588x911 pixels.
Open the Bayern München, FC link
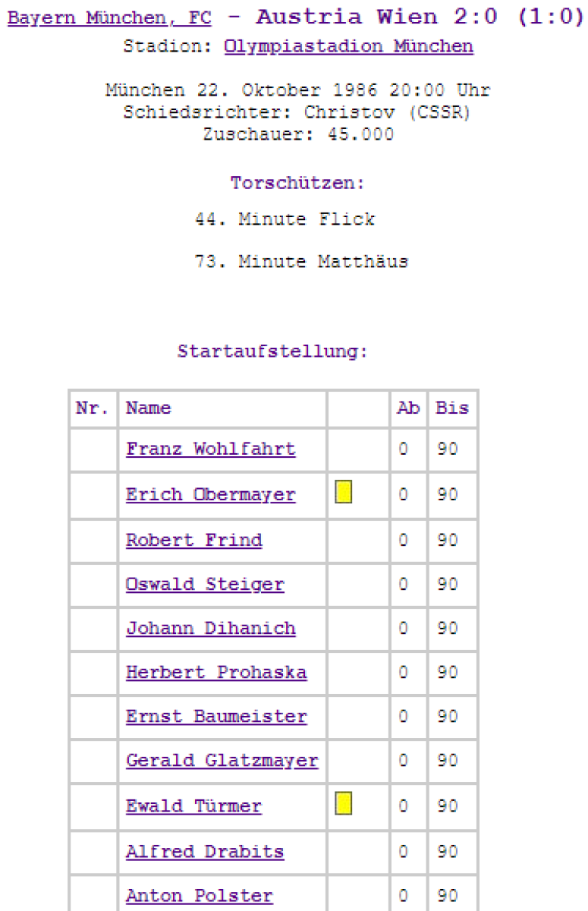point(109,18)
